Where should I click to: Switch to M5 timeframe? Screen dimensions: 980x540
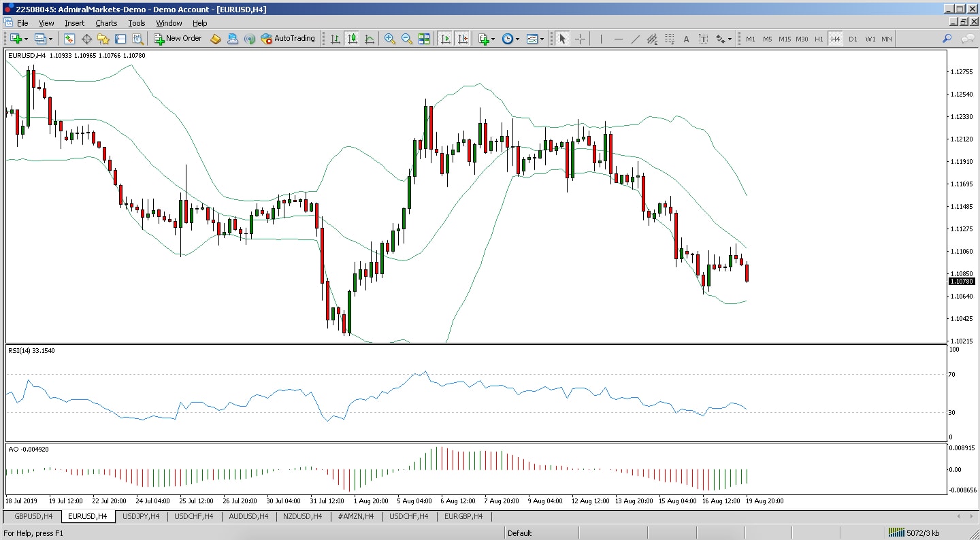pyautogui.click(x=767, y=39)
